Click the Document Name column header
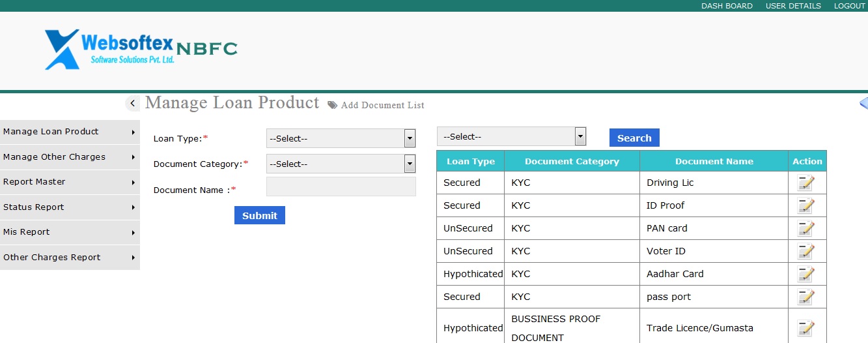 coord(714,161)
